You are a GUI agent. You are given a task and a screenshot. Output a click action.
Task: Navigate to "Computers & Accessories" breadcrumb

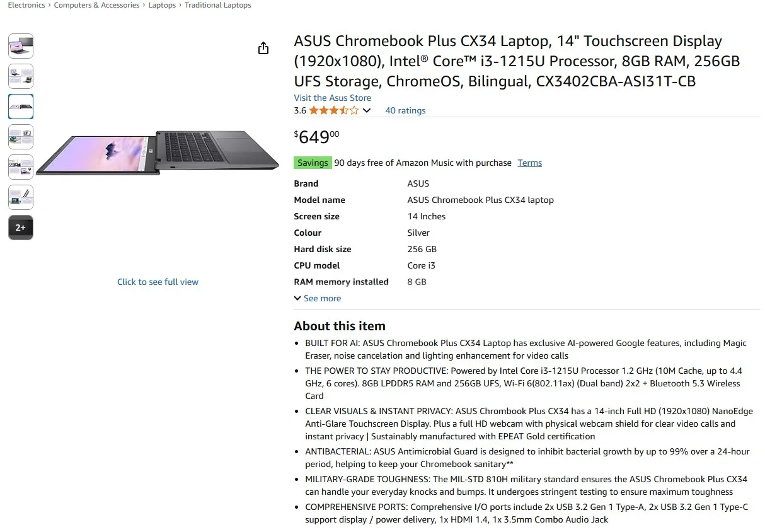96,5
